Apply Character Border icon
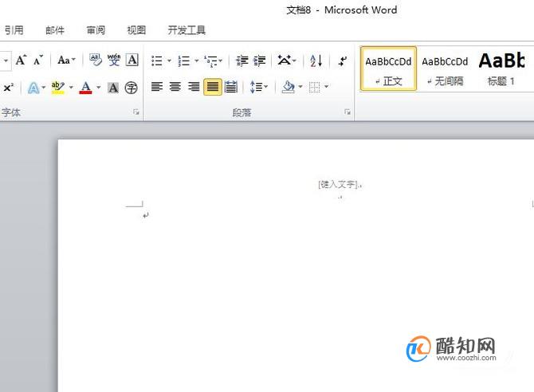 point(132,61)
